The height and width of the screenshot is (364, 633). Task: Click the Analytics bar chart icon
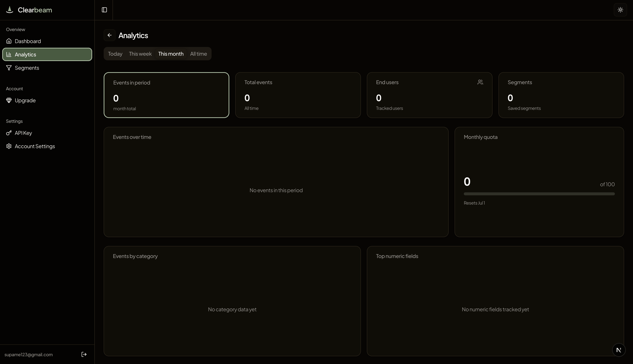9,54
